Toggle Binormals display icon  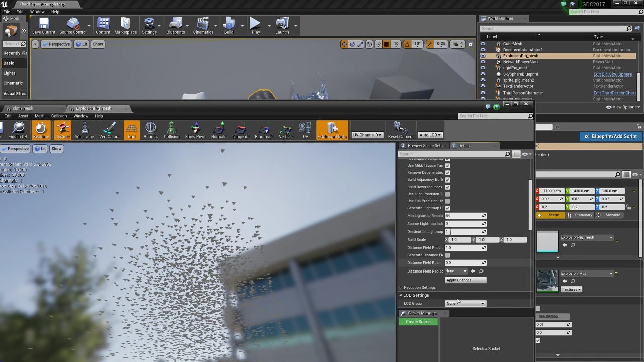point(264,130)
